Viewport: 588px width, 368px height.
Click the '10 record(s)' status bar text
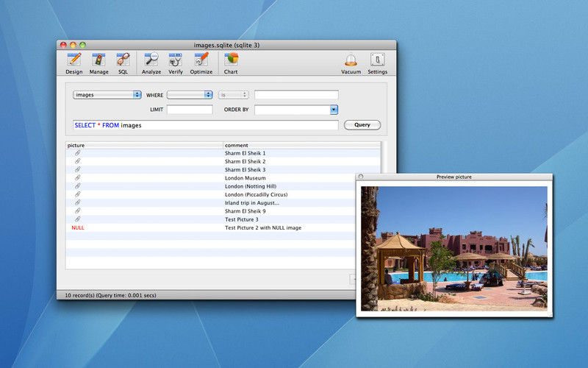[111, 295]
